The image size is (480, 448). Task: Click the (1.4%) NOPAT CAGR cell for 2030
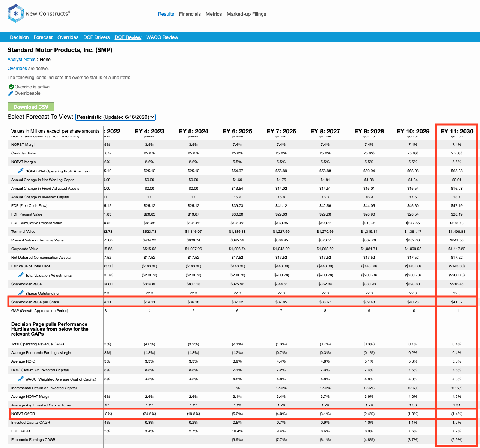(457, 414)
